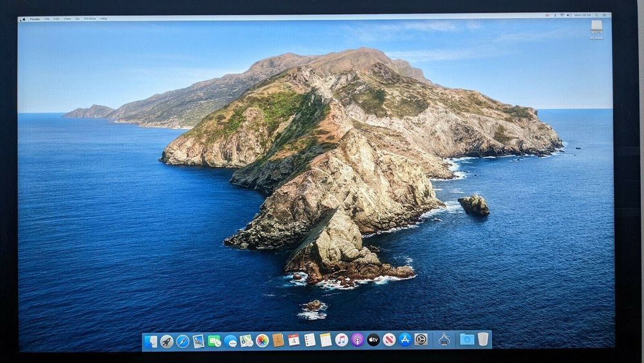Launch Safari from the Dock

click(183, 341)
